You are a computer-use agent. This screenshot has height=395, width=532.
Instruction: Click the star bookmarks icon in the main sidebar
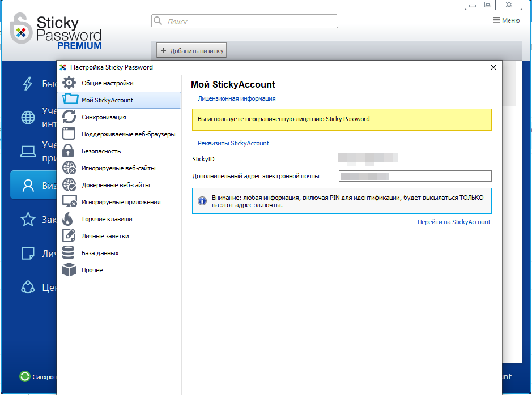28,219
